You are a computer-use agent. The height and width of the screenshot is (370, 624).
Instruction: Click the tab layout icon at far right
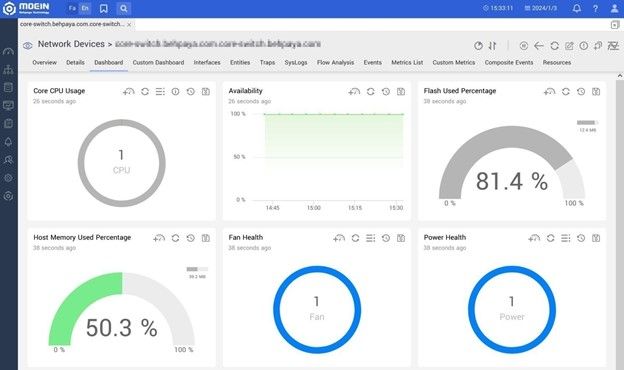click(615, 25)
